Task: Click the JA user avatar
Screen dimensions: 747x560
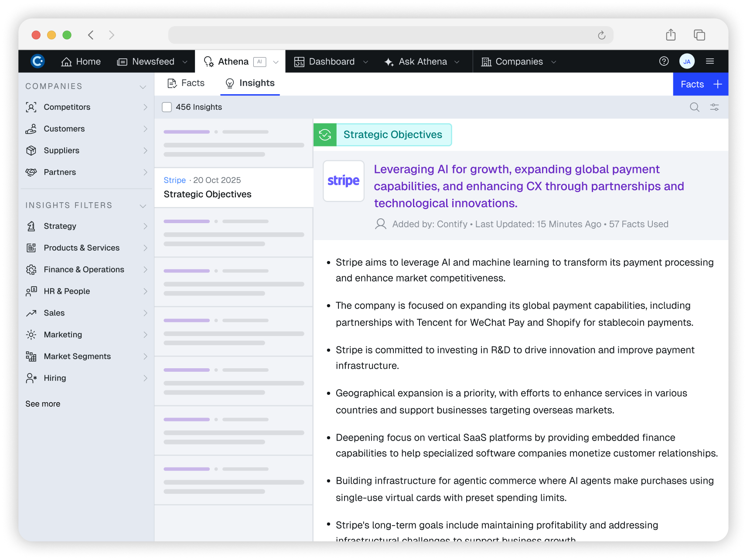Action: point(687,61)
